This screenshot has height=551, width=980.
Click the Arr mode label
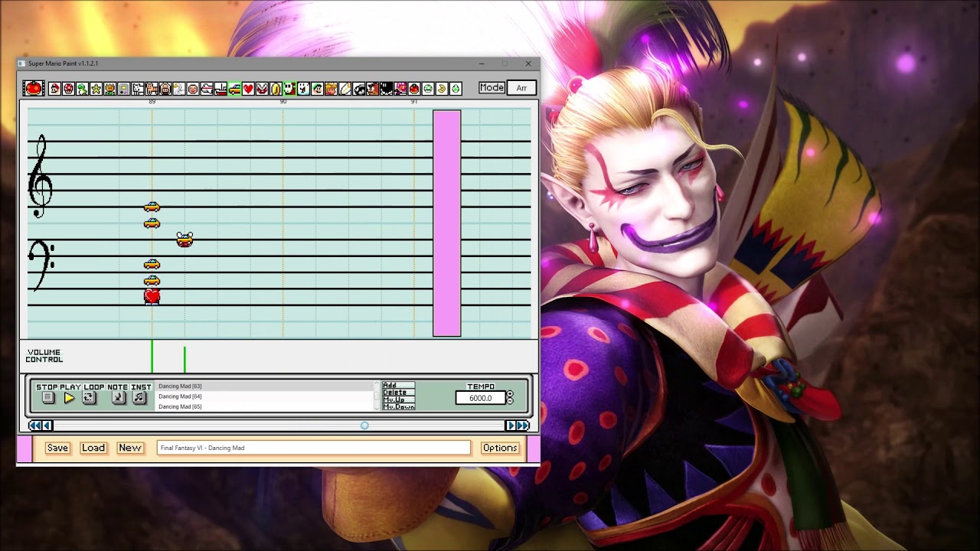[521, 88]
